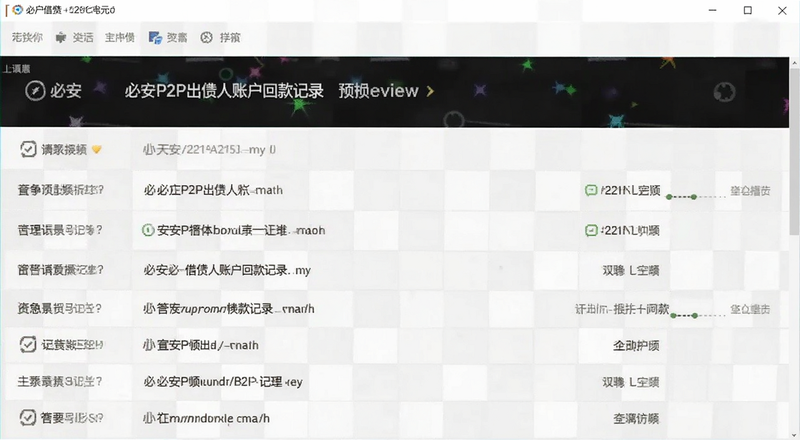Select row text containing 'rupromn'
This screenshot has height=440, width=800.
229,309
